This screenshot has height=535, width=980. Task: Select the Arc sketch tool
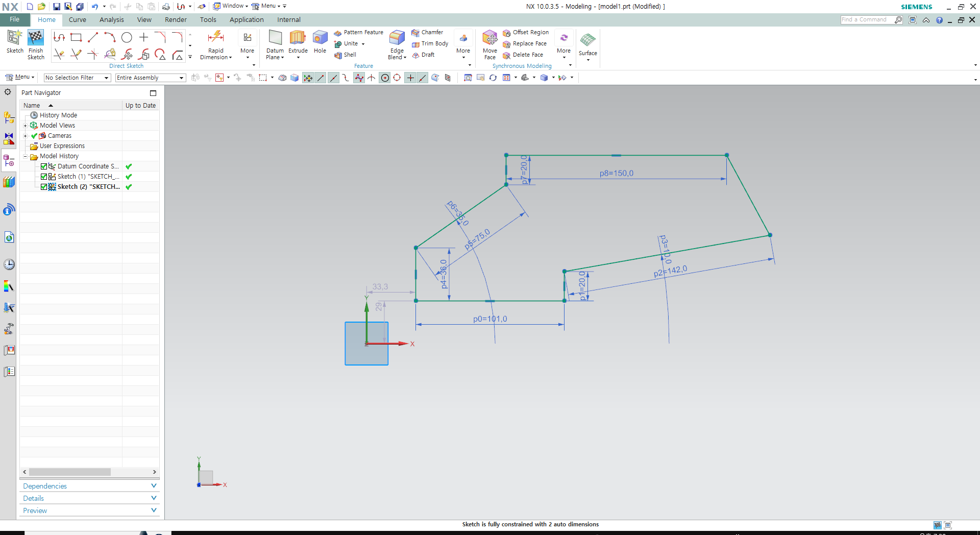[x=110, y=37]
